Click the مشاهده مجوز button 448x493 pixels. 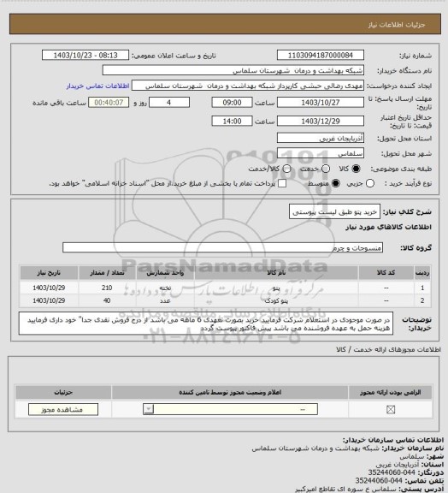(x=63, y=409)
